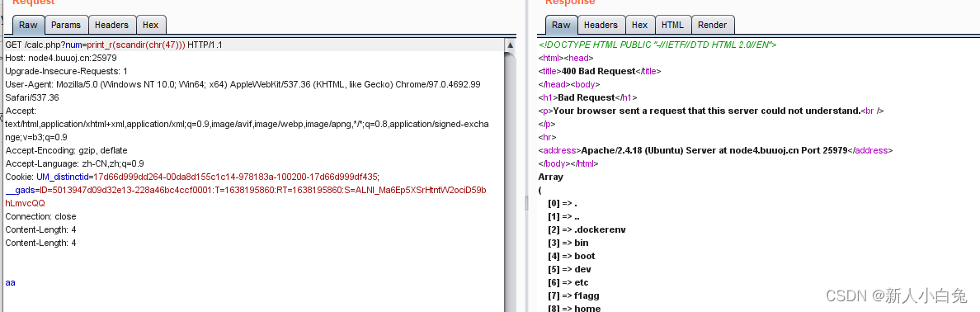Image resolution: width=980 pixels, height=312 pixels.
Task: Open the Response Headers tab
Action: click(601, 25)
